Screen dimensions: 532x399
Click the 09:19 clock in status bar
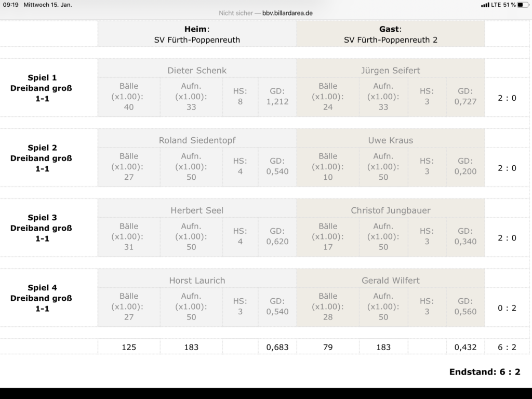coord(10,5)
